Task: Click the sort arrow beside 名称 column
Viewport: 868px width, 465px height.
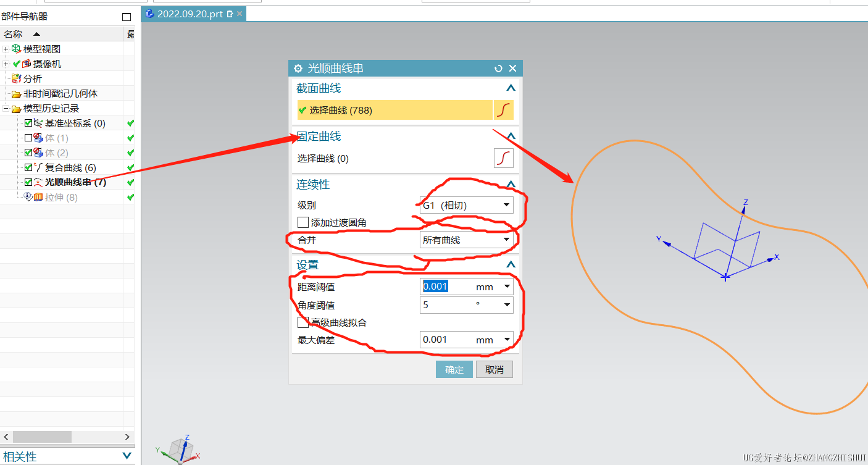Action: pyautogui.click(x=36, y=34)
